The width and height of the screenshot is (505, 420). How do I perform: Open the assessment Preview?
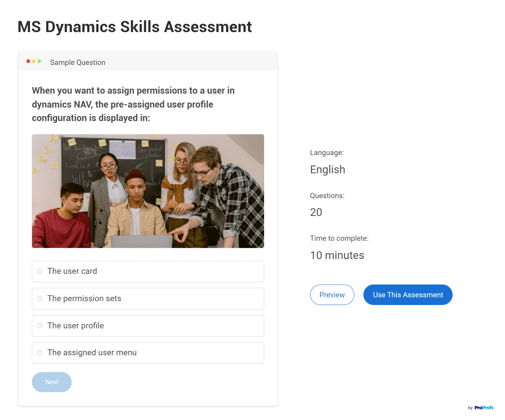click(332, 295)
